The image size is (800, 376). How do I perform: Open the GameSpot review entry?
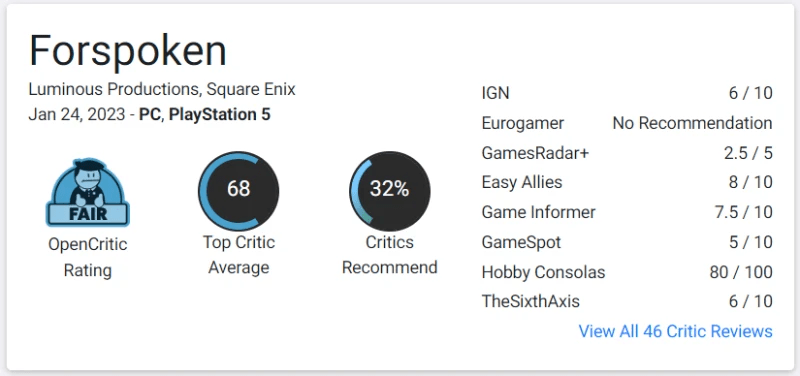(x=627, y=242)
